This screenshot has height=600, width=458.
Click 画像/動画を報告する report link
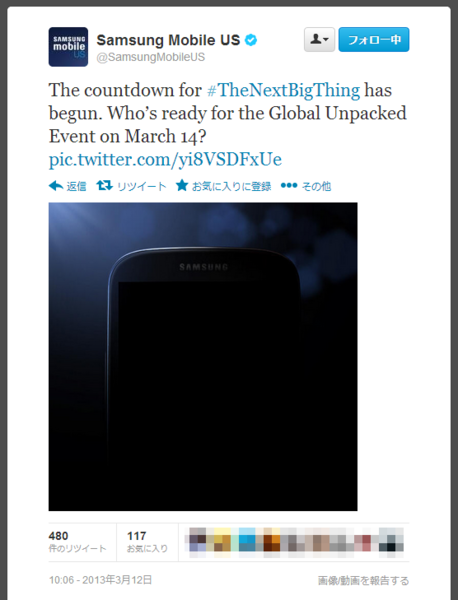(363, 581)
